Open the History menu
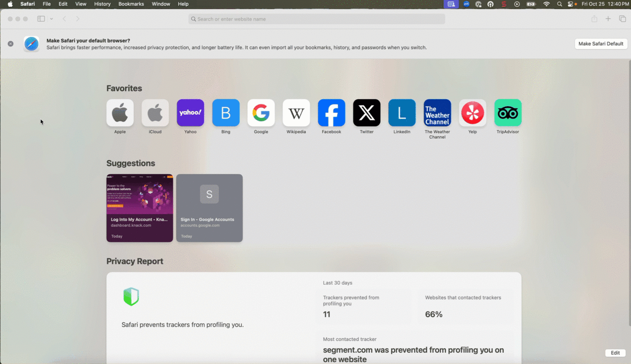 pyautogui.click(x=102, y=4)
